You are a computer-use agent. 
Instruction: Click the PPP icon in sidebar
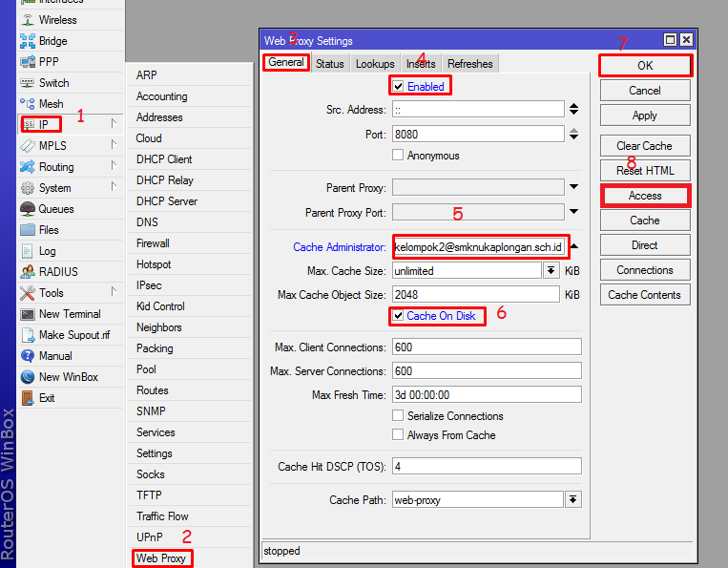pos(28,61)
